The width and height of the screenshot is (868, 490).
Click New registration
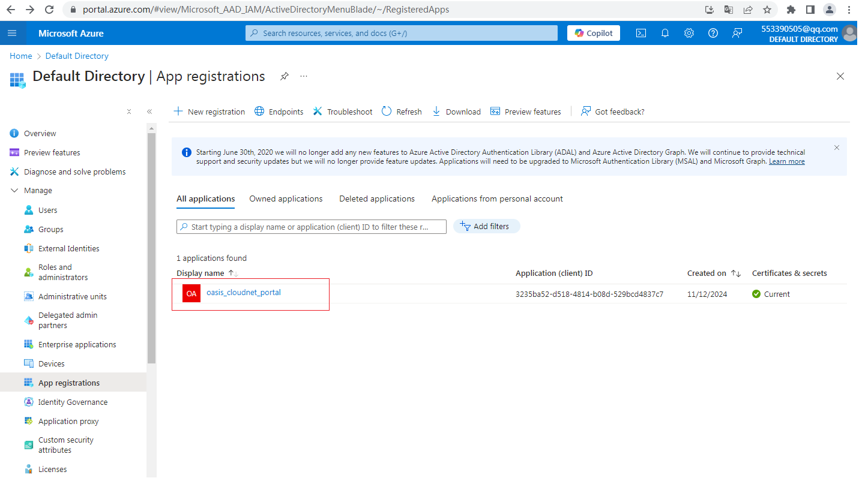click(x=209, y=112)
